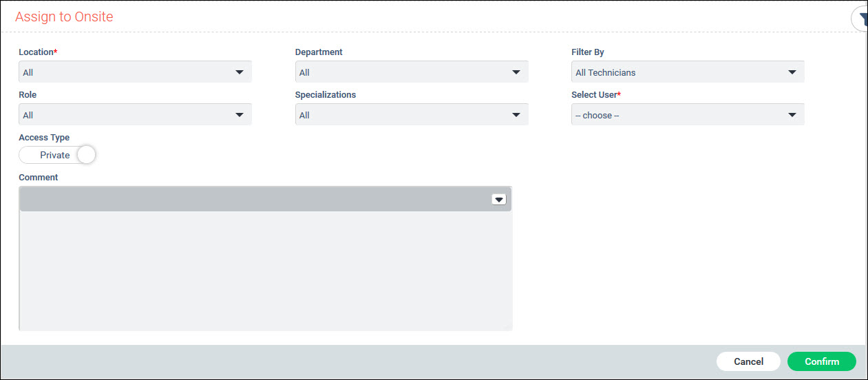Click the gray Comment toolbar bar

pos(255,199)
